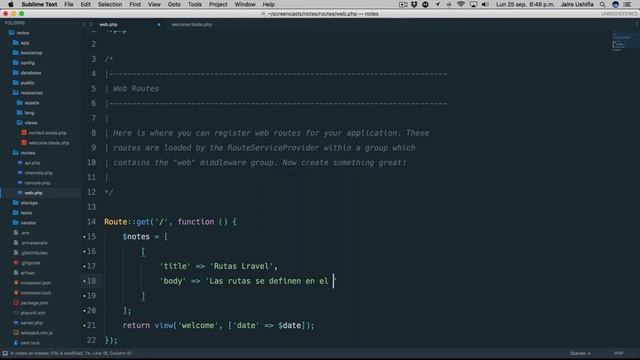Click the Jairo Ushiña user name
This screenshot has width=640, height=360.
point(577,4)
